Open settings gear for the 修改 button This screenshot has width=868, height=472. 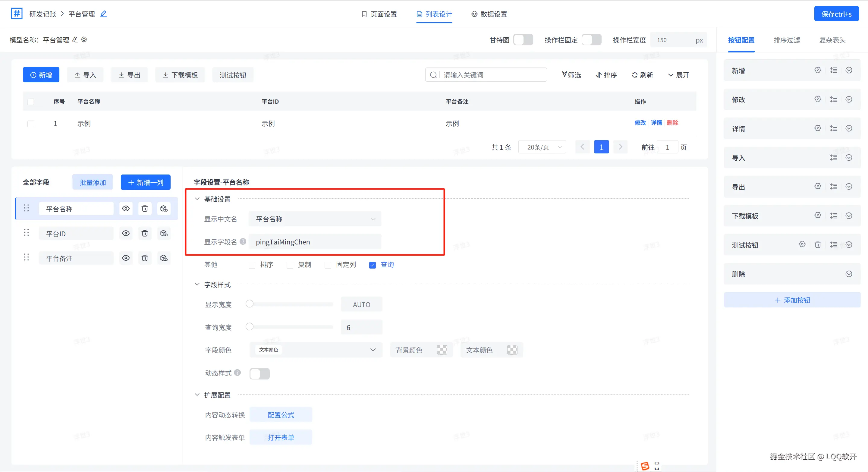tap(818, 99)
